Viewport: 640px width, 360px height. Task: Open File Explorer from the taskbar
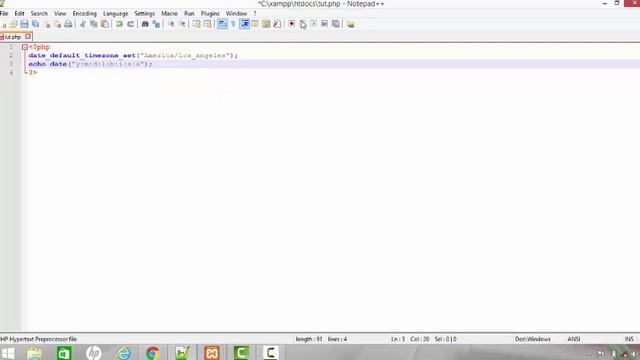35,353
